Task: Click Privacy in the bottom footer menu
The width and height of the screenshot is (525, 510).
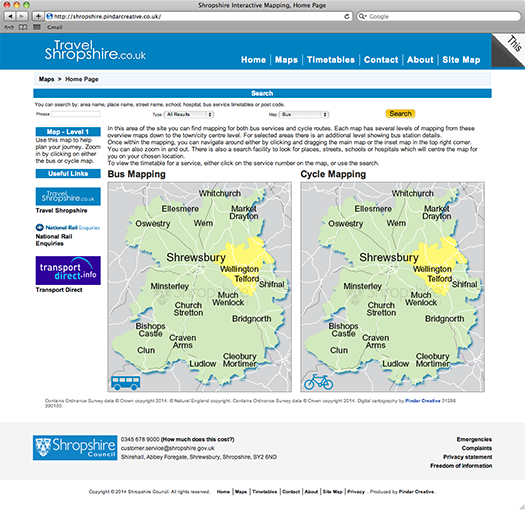Action: pos(356,492)
